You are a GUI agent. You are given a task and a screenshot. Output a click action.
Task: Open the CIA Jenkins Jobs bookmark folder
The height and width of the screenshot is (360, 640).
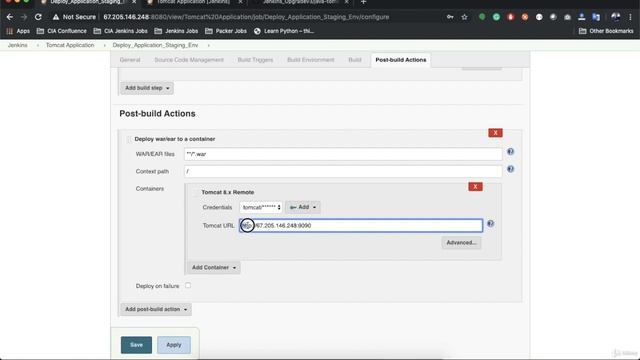click(x=120, y=31)
